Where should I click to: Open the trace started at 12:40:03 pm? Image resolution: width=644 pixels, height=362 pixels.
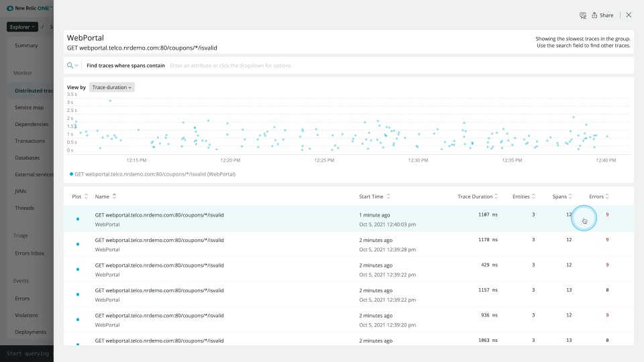click(x=349, y=219)
